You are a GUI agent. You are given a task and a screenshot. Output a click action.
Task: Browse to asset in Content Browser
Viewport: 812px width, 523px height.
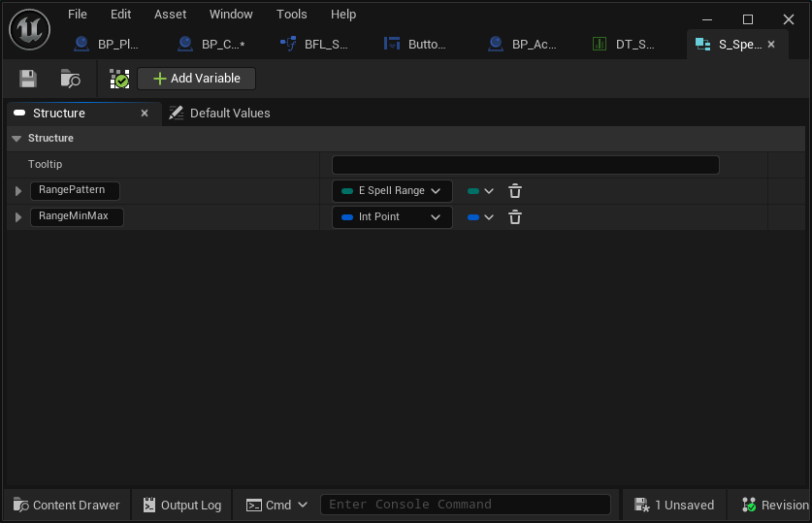(71, 79)
